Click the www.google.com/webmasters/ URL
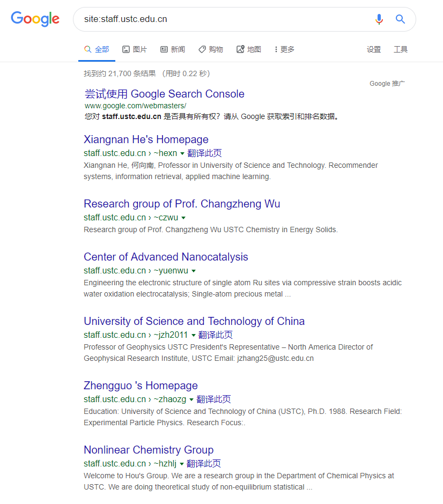 tap(135, 106)
